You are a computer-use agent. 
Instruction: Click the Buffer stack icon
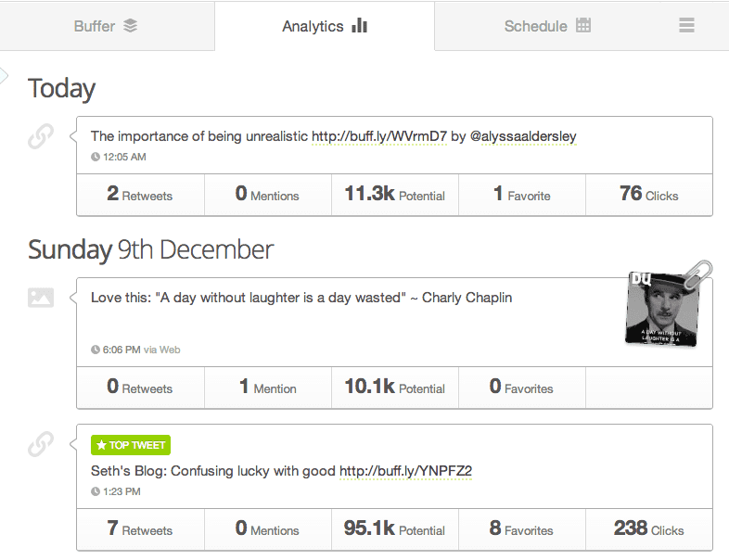pyautogui.click(x=130, y=26)
